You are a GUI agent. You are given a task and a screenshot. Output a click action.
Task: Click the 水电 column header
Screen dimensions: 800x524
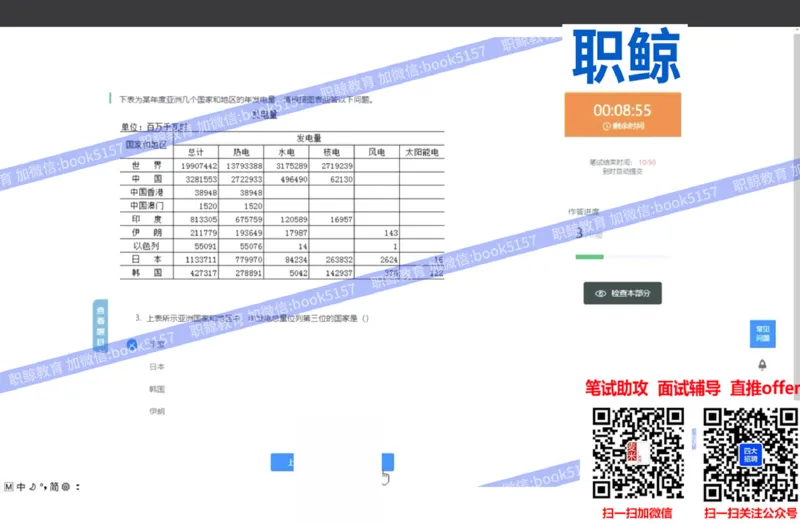(286, 152)
